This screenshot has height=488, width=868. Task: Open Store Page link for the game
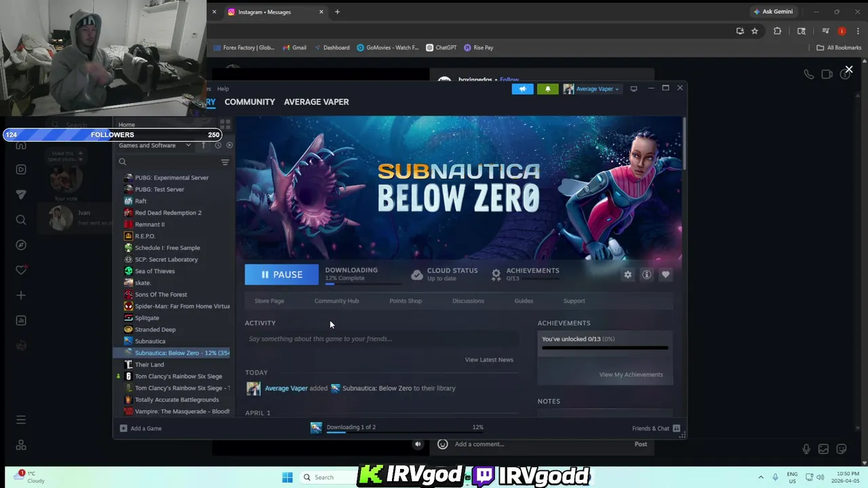point(269,301)
